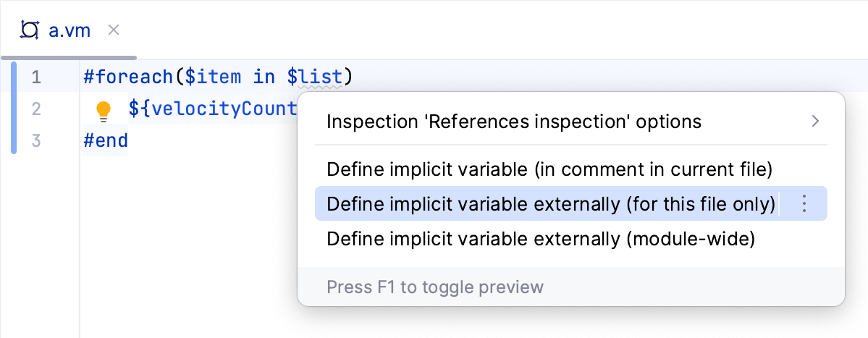Click line number 3 in the gutter
This screenshot has height=338, width=868.
36,140
